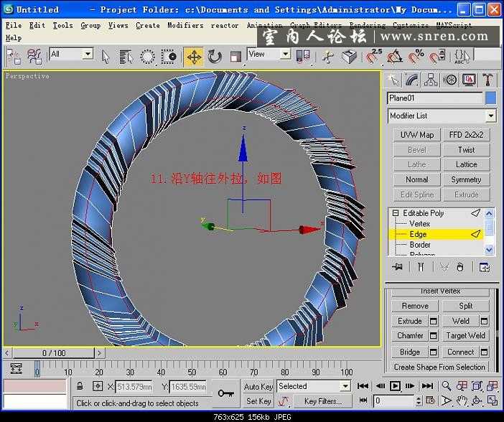Viewport: 504px width, 422px height.
Task: Expand the selection filter All dropdown
Action: (87, 55)
